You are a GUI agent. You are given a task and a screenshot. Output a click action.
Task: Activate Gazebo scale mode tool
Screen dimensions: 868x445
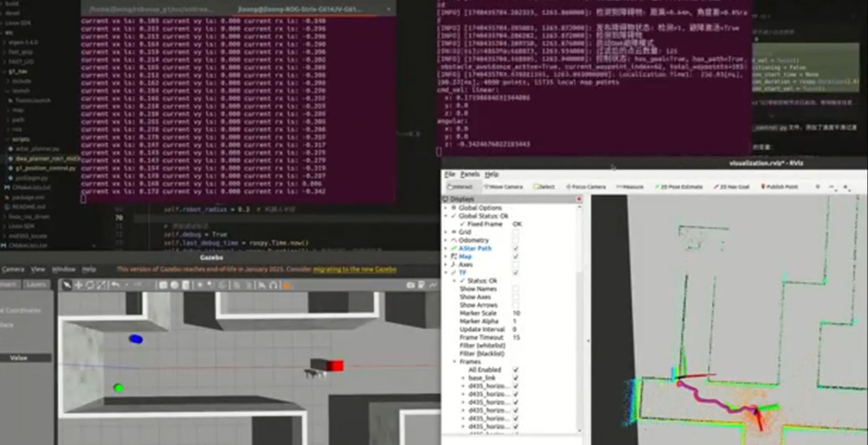click(101, 285)
